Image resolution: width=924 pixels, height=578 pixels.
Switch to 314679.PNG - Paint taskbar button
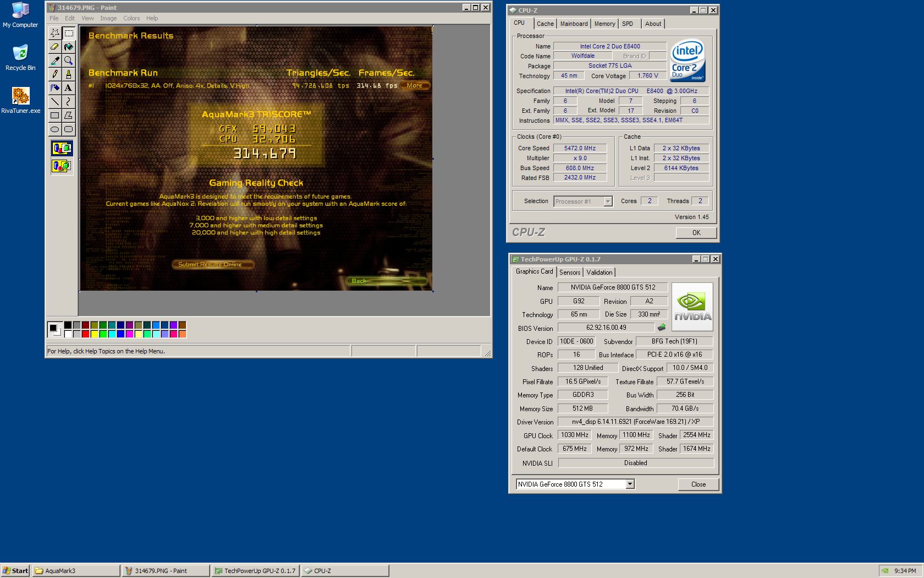pyautogui.click(x=166, y=571)
